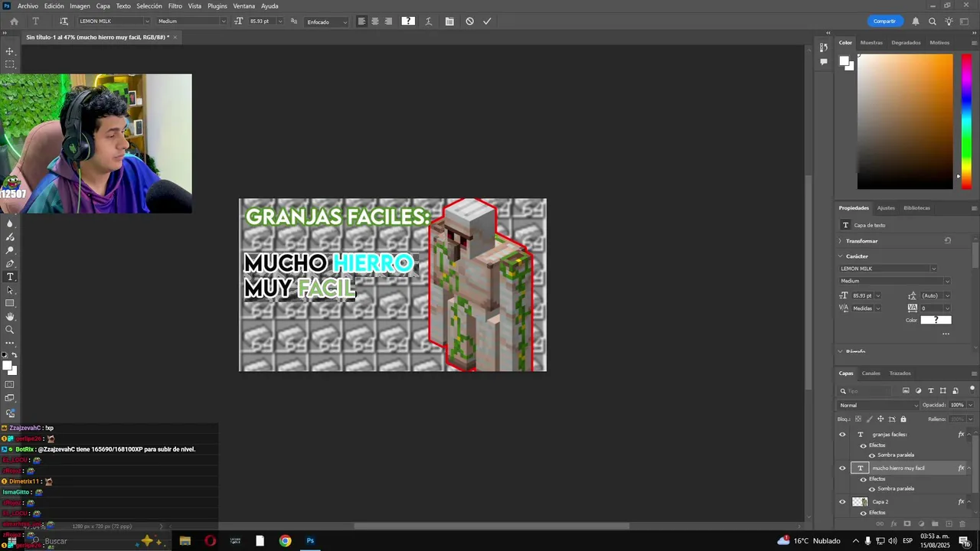Open the Ventana menu

(244, 6)
